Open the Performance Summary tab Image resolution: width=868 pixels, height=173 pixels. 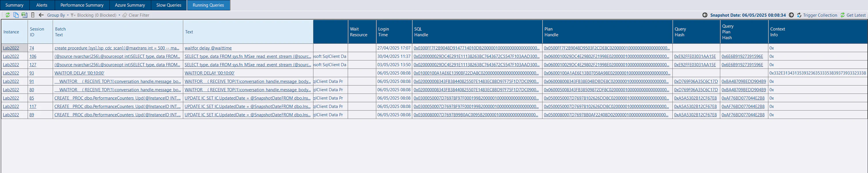click(x=82, y=5)
